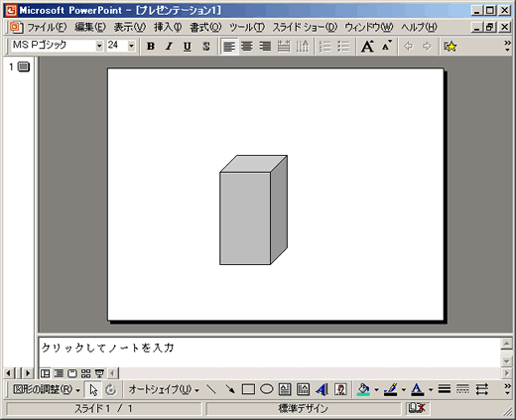Insert clip art
Viewport: 516px width, 420px height.
[x=340, y=389]
